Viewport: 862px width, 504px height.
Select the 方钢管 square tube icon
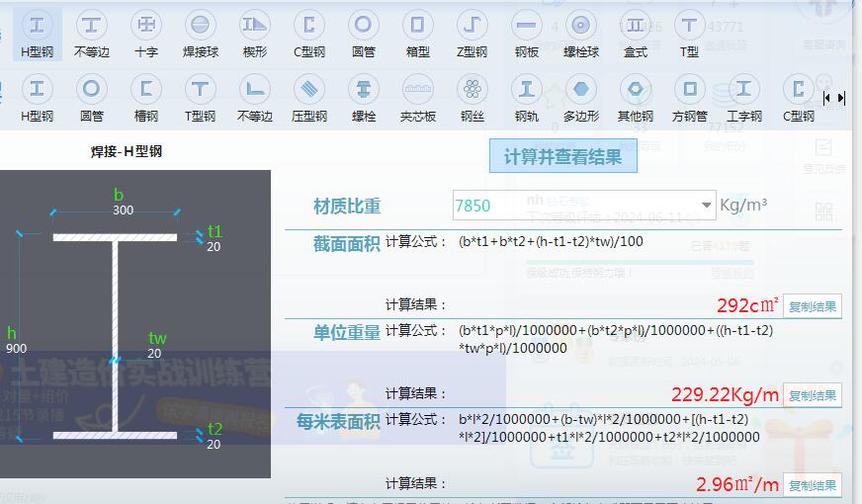coord(689,99)
